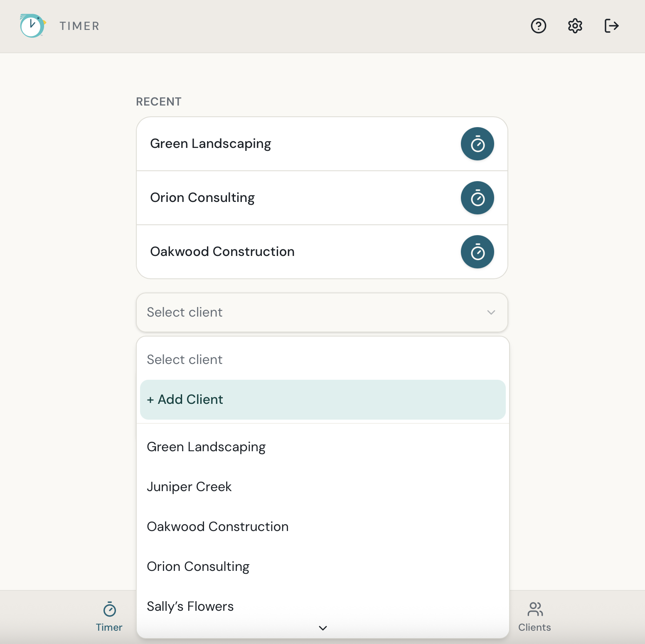This screenshot has width=645, height=644.
Task: Open the Select client dropdown field
Action: coord(322,312)
